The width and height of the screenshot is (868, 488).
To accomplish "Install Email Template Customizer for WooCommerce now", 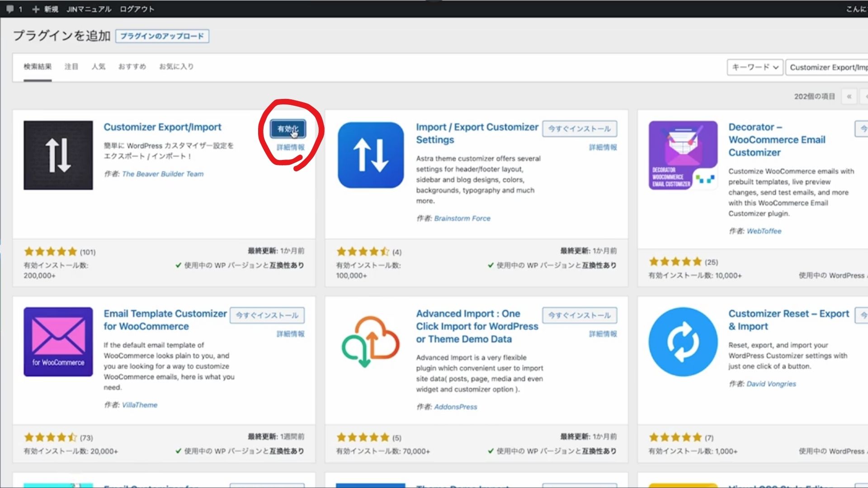I will [x=267, y=315].
